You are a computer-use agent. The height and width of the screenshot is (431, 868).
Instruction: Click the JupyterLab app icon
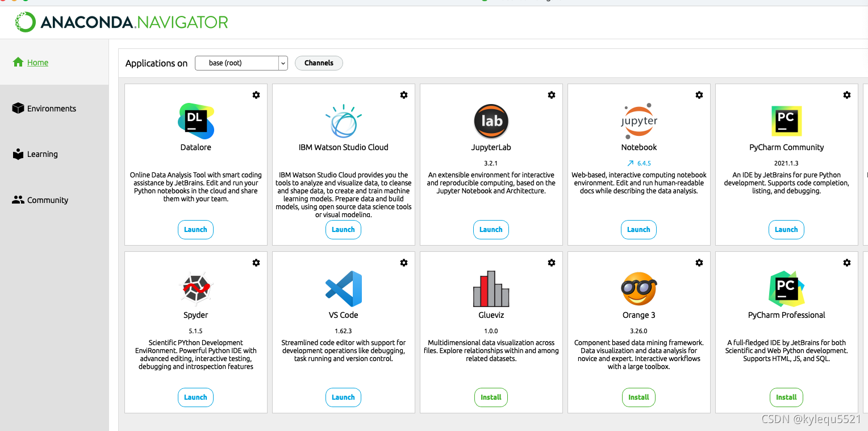pos(491,121)
